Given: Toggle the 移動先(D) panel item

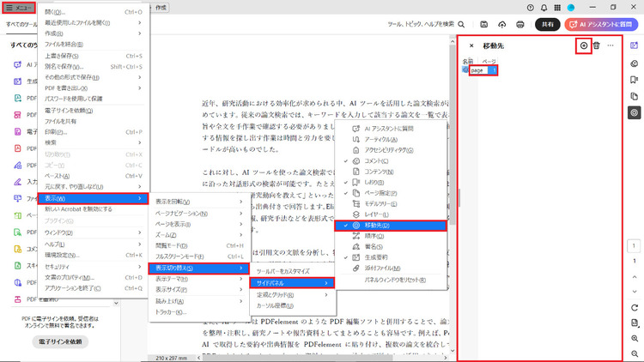Looking at the screenshot, I should point(391,226).
